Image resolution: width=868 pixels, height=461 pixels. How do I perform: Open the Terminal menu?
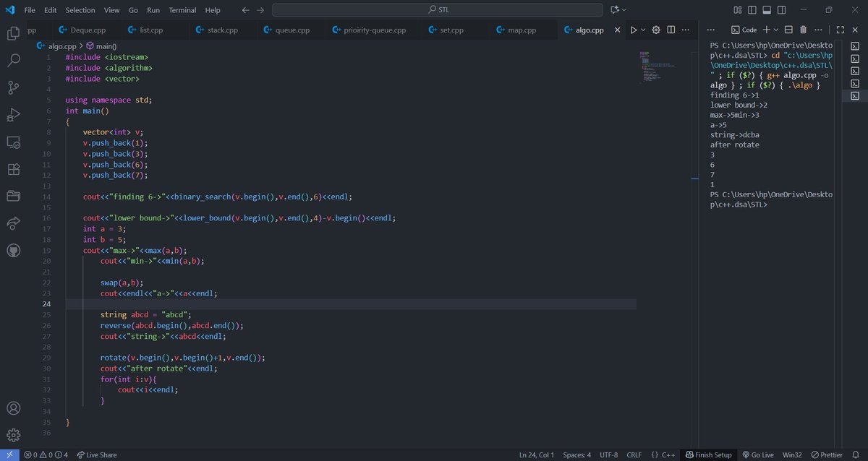pyautogui.click(x=182, y=10)
